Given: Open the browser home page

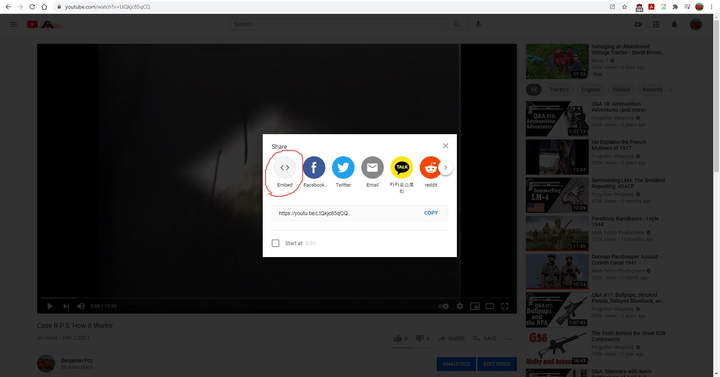Looking at the screenshot, I should click(44, 7).
